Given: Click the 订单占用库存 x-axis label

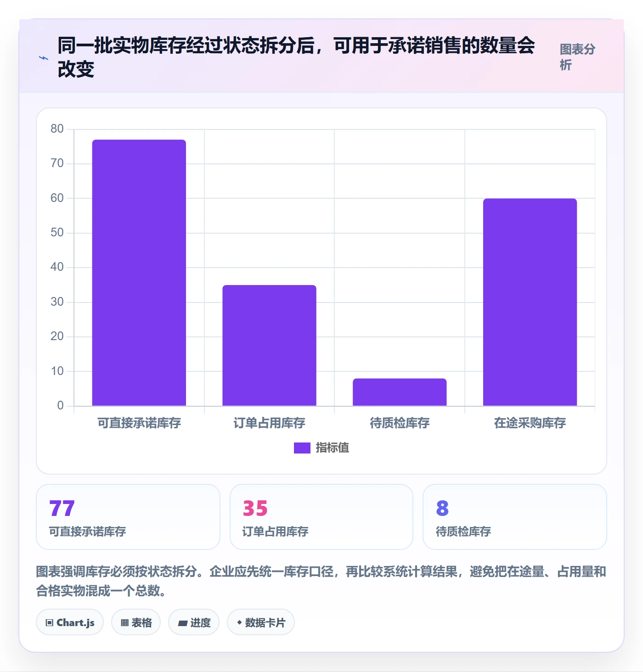Looking at the screenshot, I should 270,423.
